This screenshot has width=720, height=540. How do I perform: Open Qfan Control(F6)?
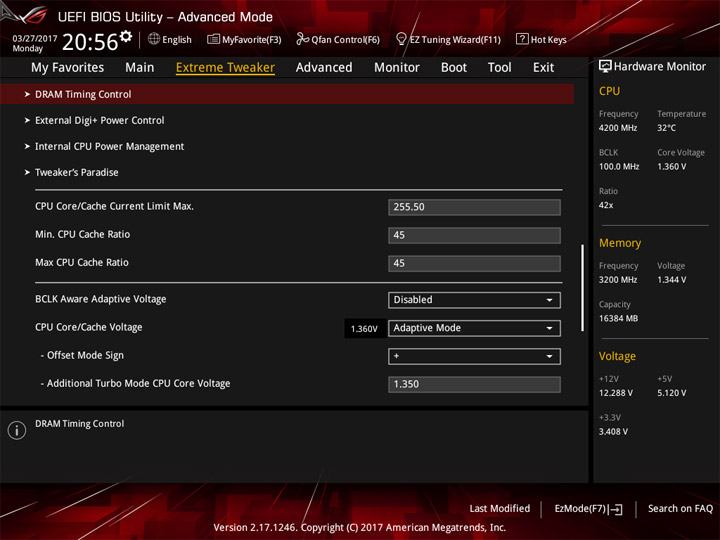pos(338,39)
